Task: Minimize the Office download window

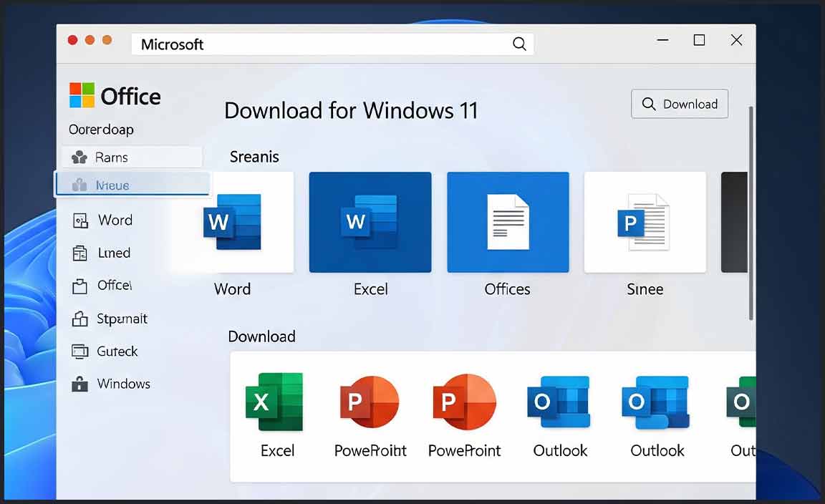Action: (x=663, y=40)
